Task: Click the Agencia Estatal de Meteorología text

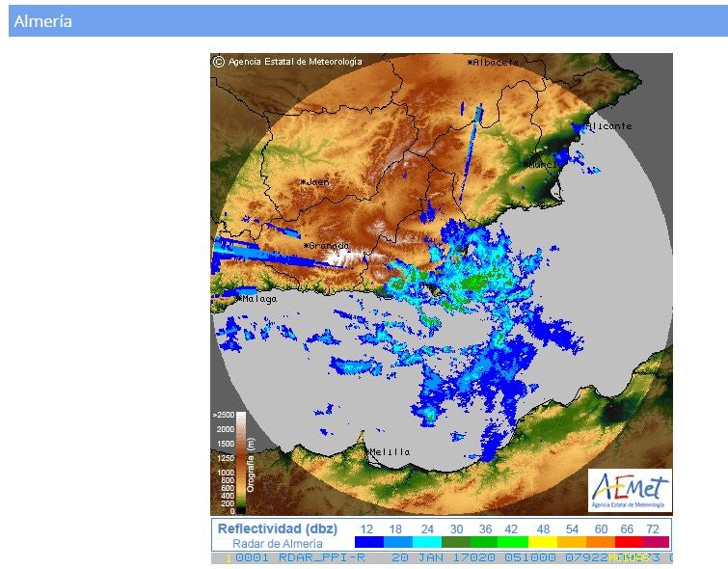Action: point(295,61)
